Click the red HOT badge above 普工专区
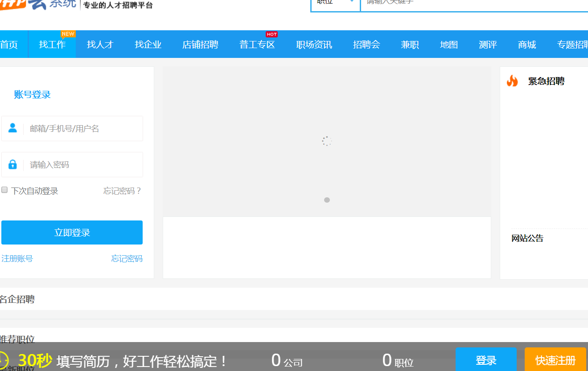The image size is (588, 371). coord(272,33)
